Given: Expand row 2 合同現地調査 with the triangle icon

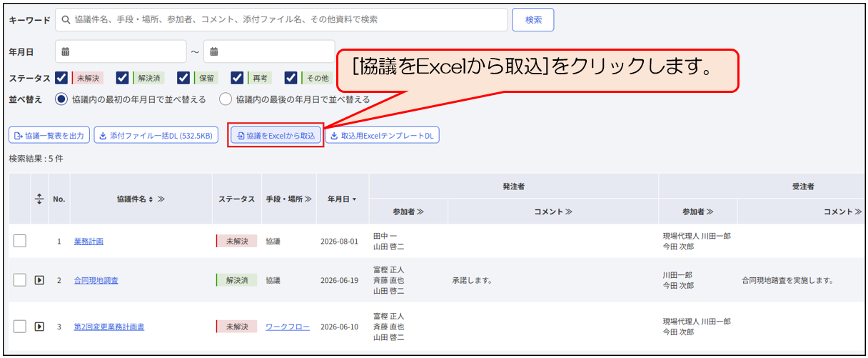Looking at the screenshot, I should (40, 280).
